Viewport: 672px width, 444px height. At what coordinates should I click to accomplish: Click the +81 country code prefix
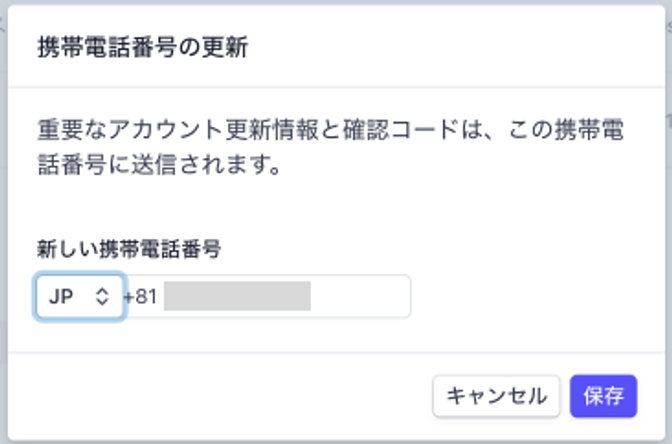[141, 297]
